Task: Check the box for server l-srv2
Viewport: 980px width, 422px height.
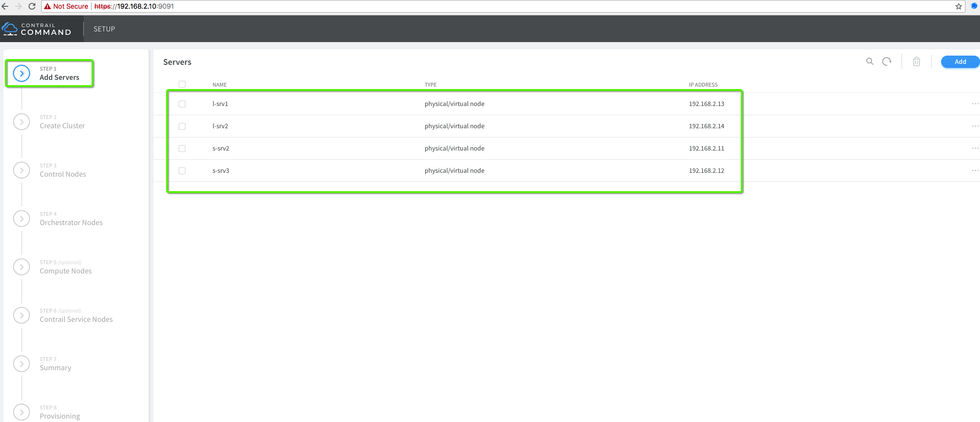Action: coord(182,126)
